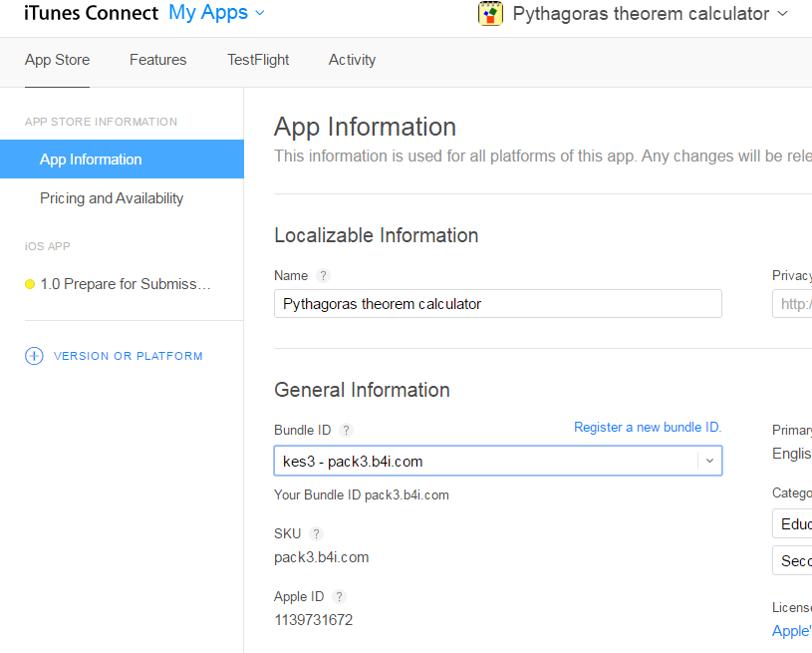Click the help icon next to Name
The height and width of the screenshot is (653, 812).
click(323, 276)
